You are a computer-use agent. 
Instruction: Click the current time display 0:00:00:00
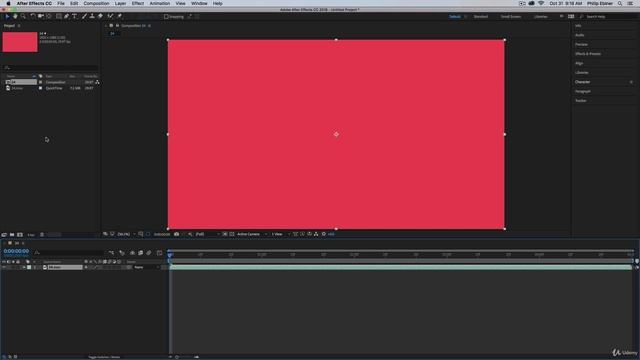pos(16,251)
